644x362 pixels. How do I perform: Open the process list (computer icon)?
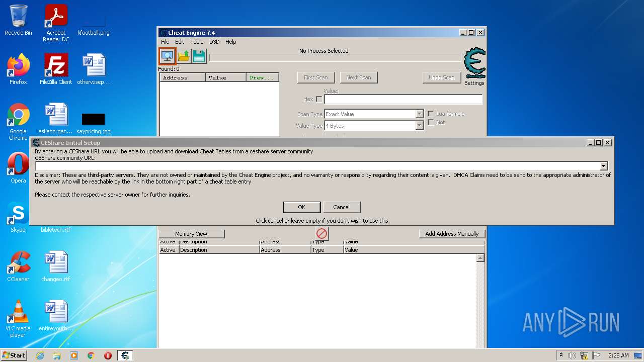coord(167,56)
